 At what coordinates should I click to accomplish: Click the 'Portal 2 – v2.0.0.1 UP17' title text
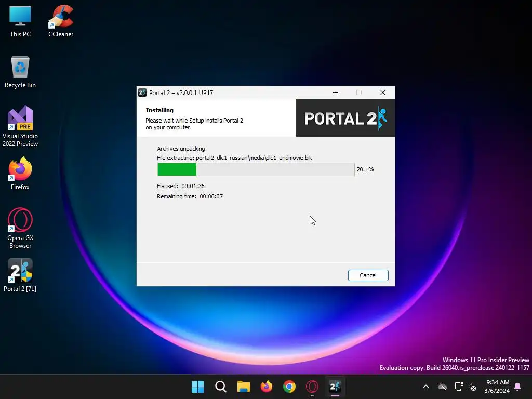[x=181, y=93]
